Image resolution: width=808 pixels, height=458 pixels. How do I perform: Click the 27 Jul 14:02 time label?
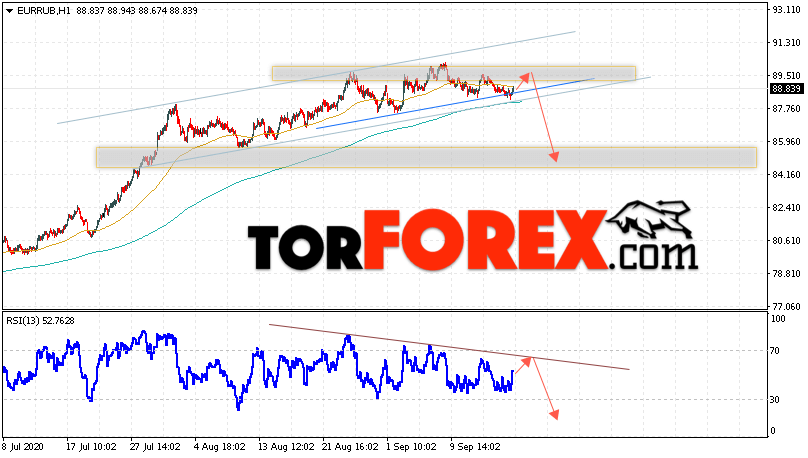tap(155, 447)
